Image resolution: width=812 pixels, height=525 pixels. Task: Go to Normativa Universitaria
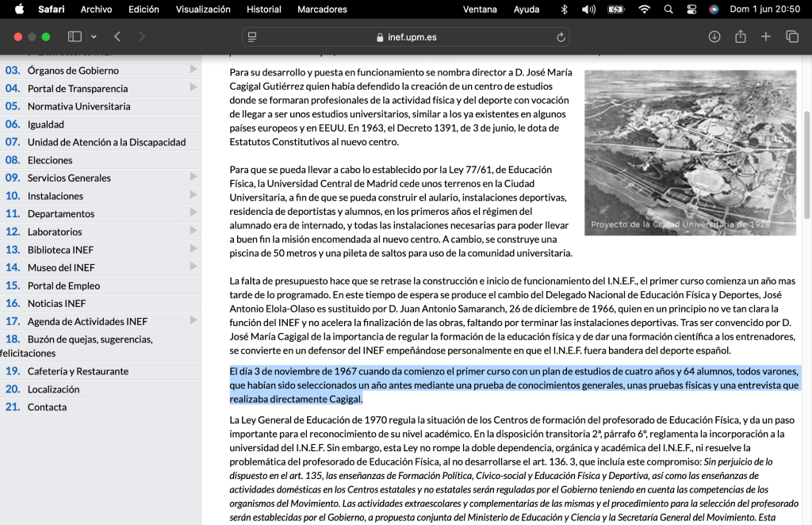tap(79, 106)
